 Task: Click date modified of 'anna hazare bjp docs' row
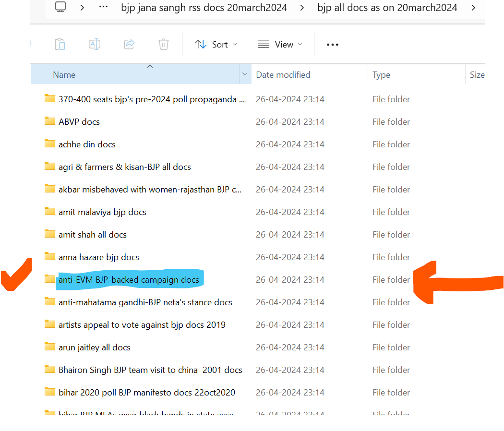coord(290,257)
